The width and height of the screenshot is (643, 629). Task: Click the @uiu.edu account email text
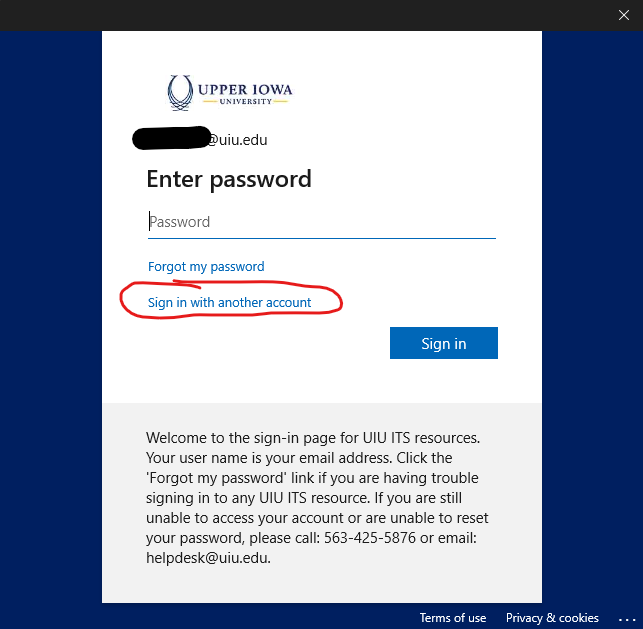(x=237, y=140)
